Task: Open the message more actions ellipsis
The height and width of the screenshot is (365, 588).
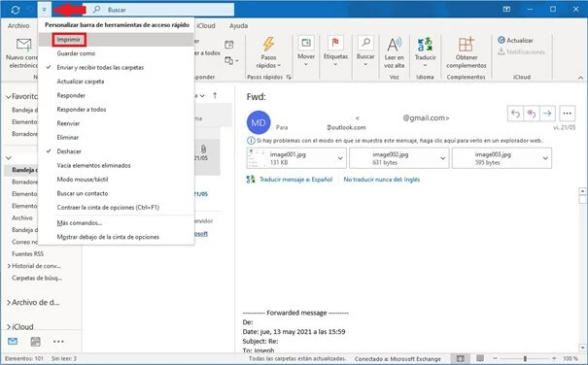Action: coord(567,114)
